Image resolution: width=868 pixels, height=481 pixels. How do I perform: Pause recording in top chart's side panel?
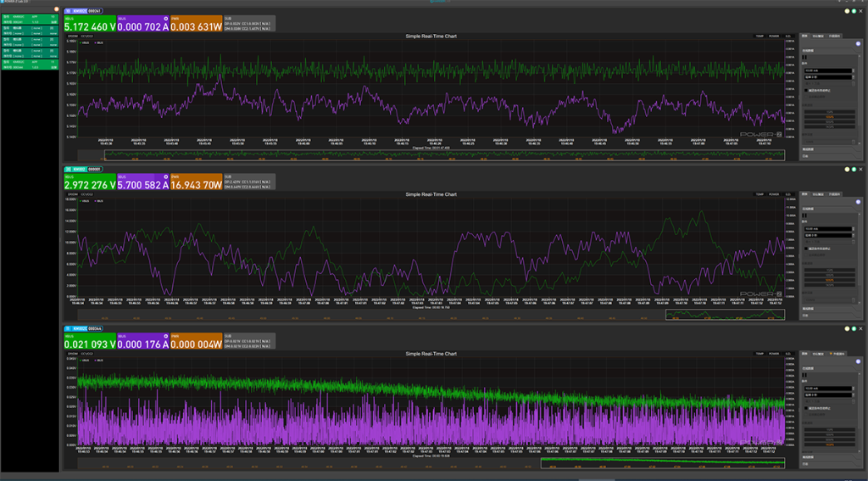click(804, 57)
